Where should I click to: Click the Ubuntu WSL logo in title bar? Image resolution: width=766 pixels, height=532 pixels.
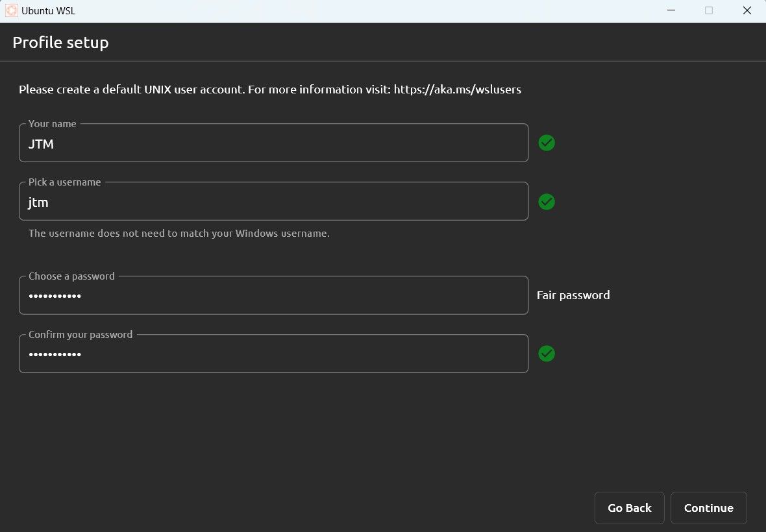(11, 10)
